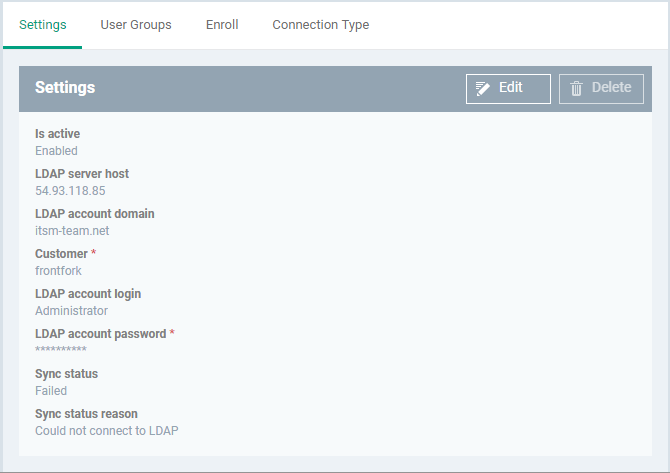The image size is (670, 473).
Task: Click the LDAP account domain label
Action: pyautogui.click(x=95, y=214)
